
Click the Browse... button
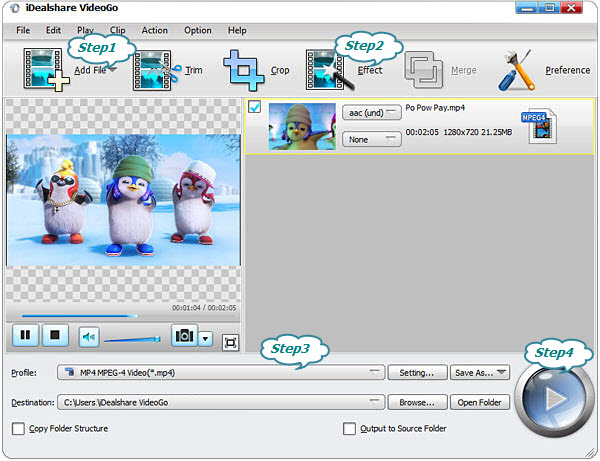tap(417, 402)
